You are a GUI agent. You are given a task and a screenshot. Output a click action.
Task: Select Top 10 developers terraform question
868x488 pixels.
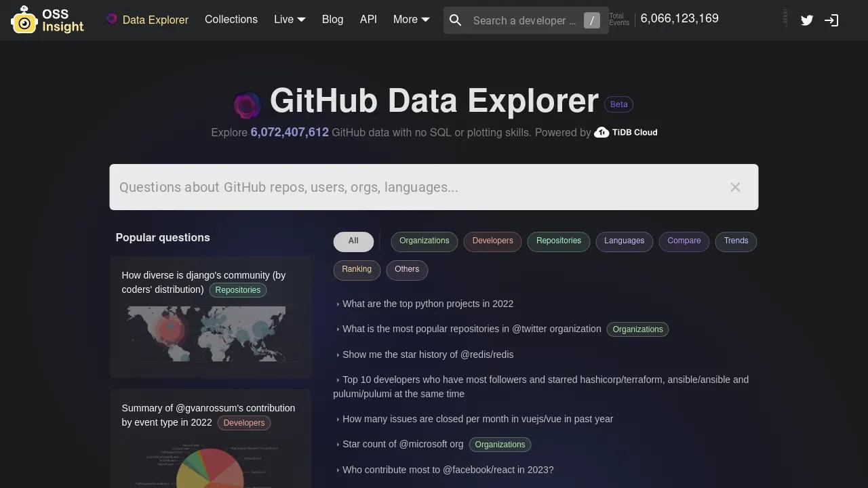click(540, 386)
